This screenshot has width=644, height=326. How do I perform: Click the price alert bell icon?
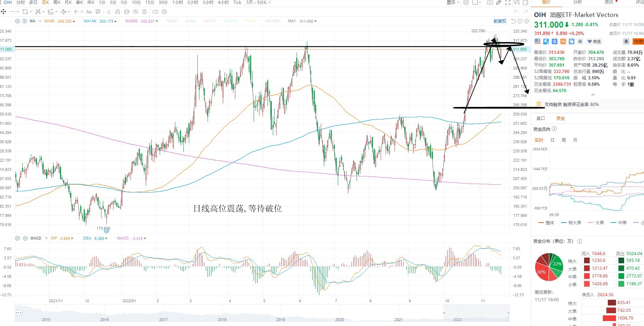(626, 41)
